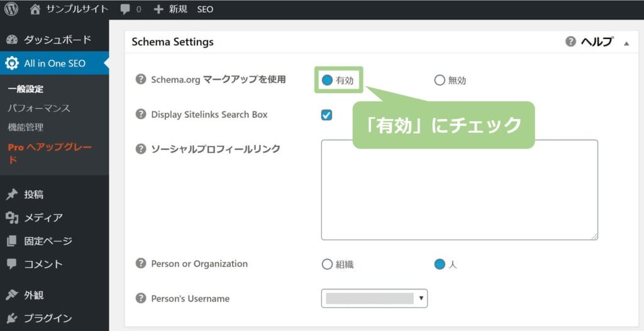Click the Person's Username label

point(190,298)
